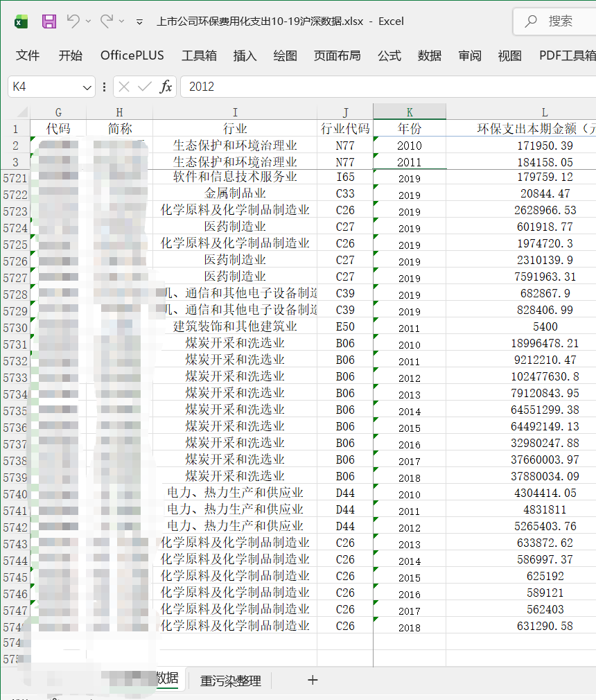Open the undo history dropdown arrow
The width and height of the screenshot is (596, 700).
click(x=89, y=21)
